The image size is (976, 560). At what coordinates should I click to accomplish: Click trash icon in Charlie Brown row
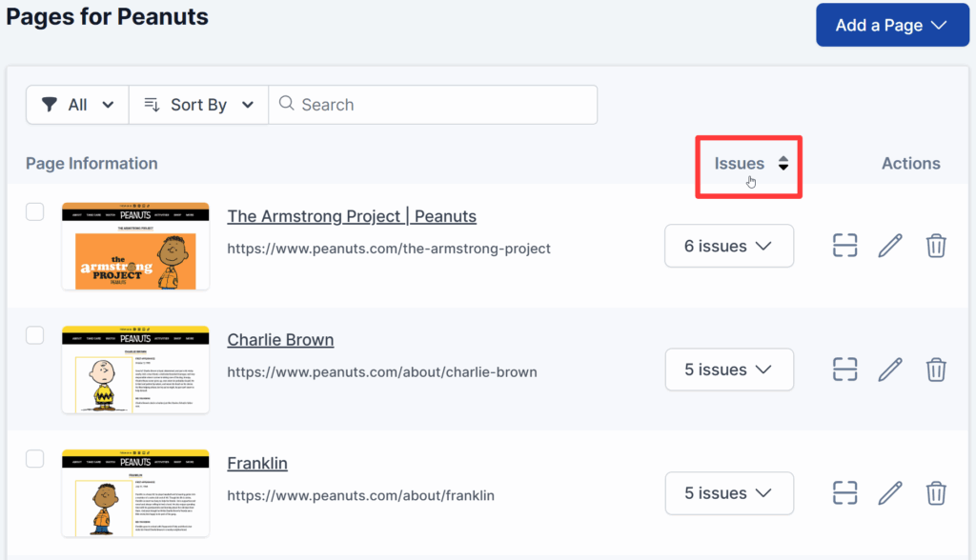[x=936, y=370]
